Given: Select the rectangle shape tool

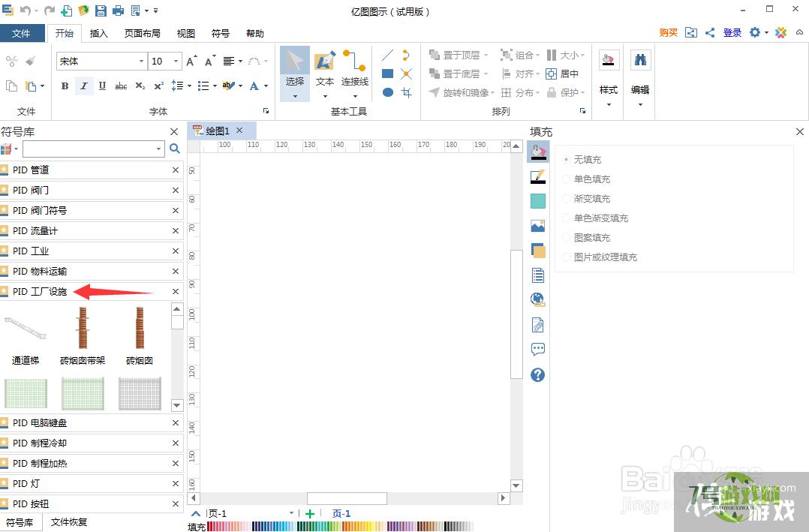Looking at the screenshot, I should tap(387, 74).
